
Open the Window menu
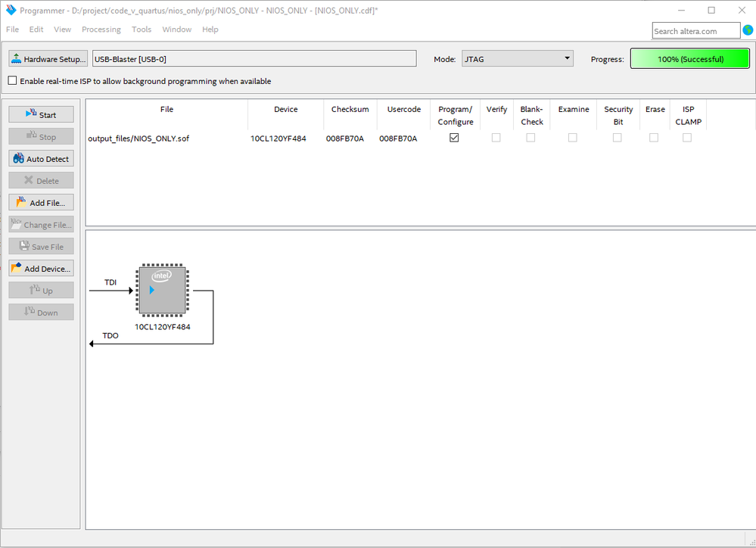click(x=177, y=30)
